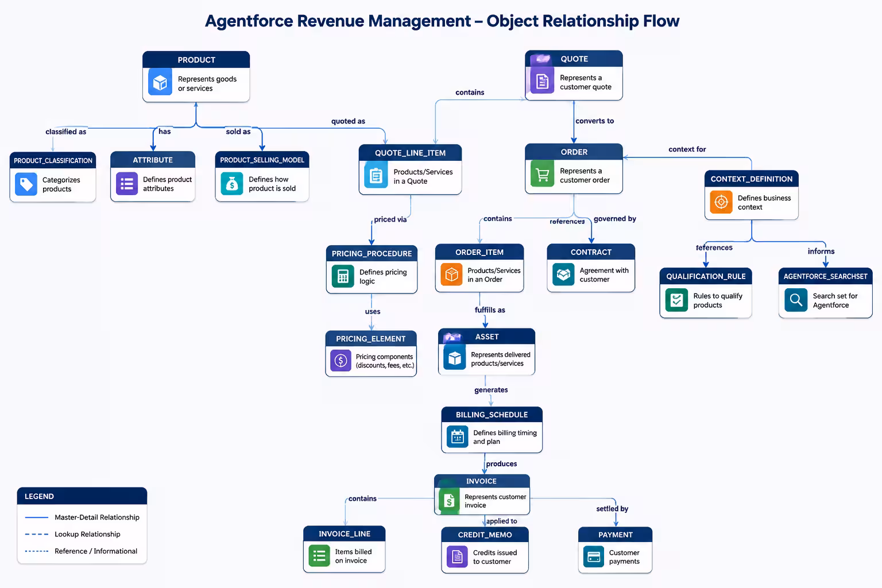The height and width of the screenshot is (588, 882).
Task: Click the 'governed by' connector label
Action: [x=614, y=219]
